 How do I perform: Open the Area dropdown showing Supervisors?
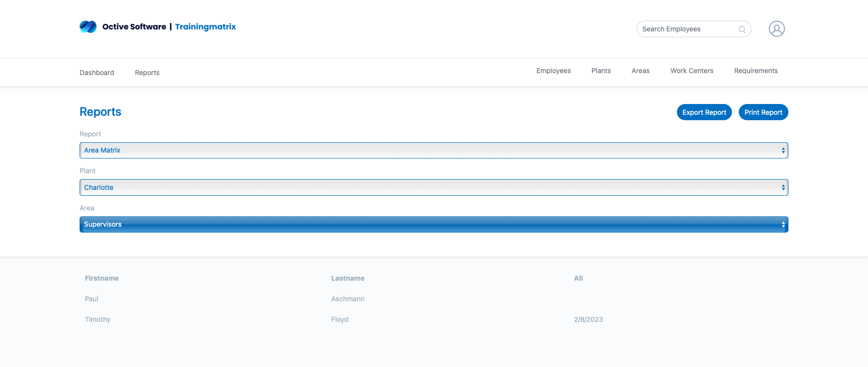pos(433,225)
